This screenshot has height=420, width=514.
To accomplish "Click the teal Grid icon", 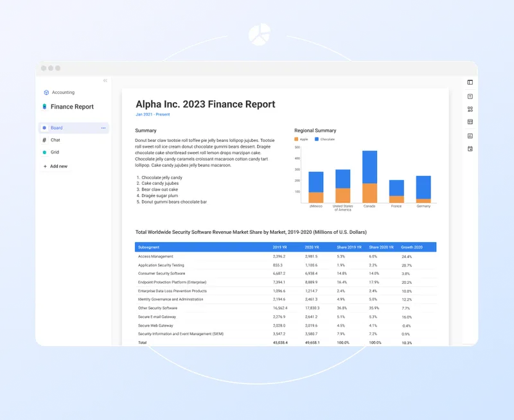I will (44, 152).
